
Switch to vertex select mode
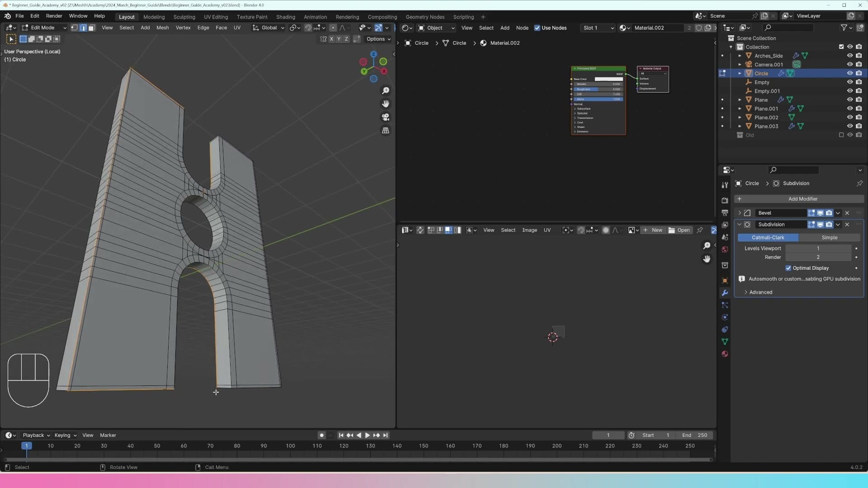[75, 28]
